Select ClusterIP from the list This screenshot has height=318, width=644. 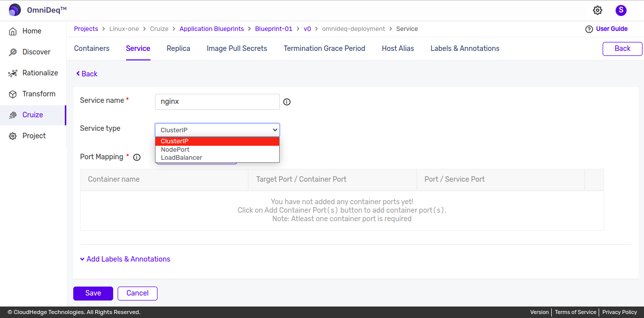217,141
